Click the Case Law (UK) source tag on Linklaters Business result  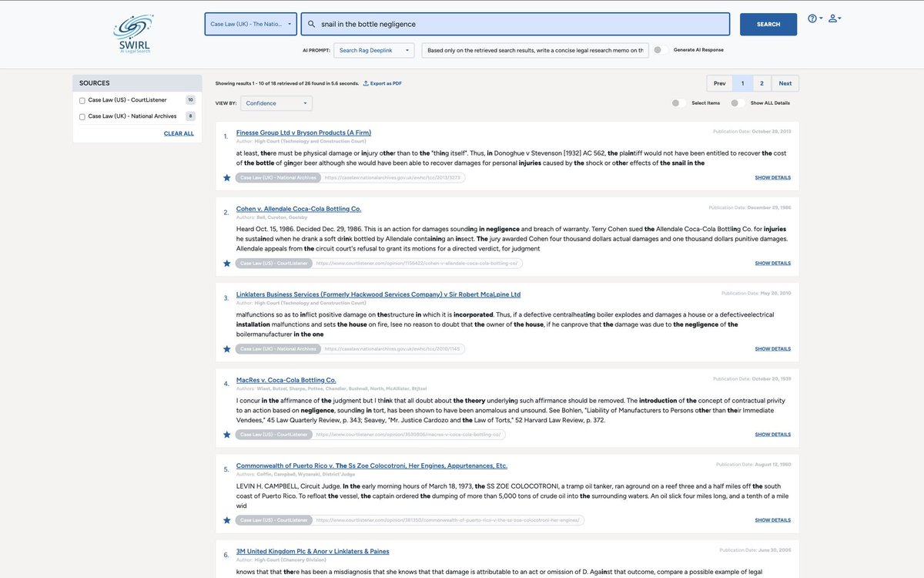click(278, 348)
